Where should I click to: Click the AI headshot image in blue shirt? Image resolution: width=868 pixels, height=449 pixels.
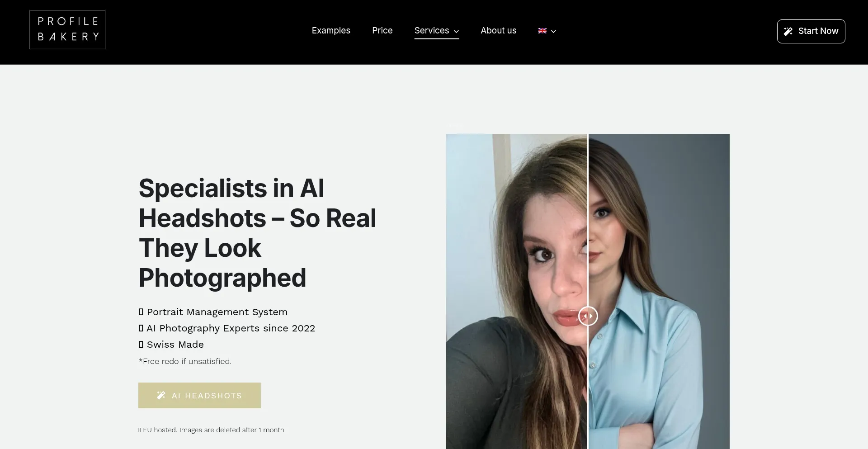pyautogui.click(x=659, y=291)
